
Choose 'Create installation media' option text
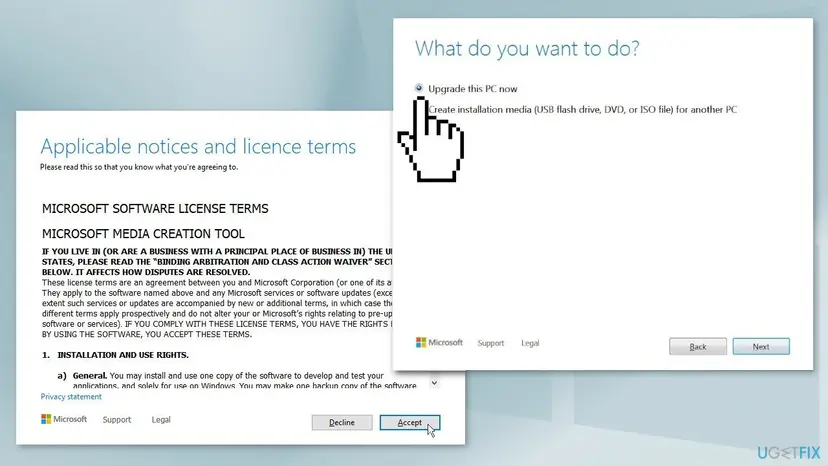pyautogui.click(x=582, y=109)
